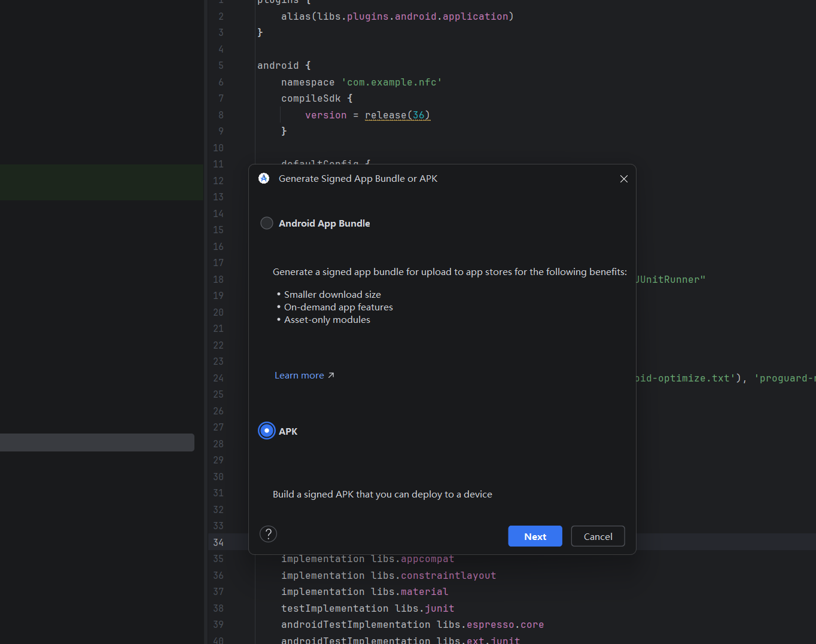Click 'testImplementation libs.junit' dependency line
This screenshot has height=644, width=816.
pyautogui.click(x=367, y=608)
